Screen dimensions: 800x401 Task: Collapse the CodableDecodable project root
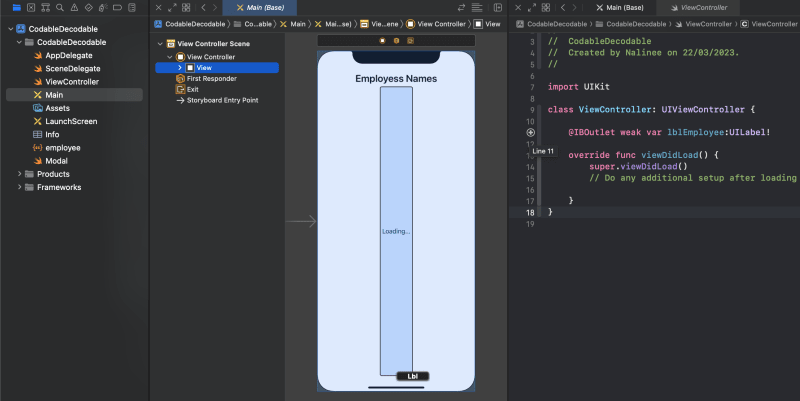pyautogui.click(x=11, y=29)
